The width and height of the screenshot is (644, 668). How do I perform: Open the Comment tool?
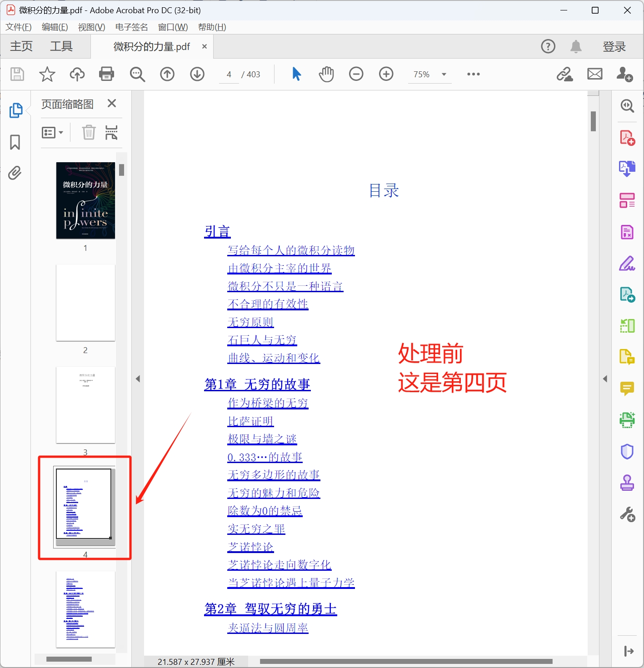(x=627, y=389)
